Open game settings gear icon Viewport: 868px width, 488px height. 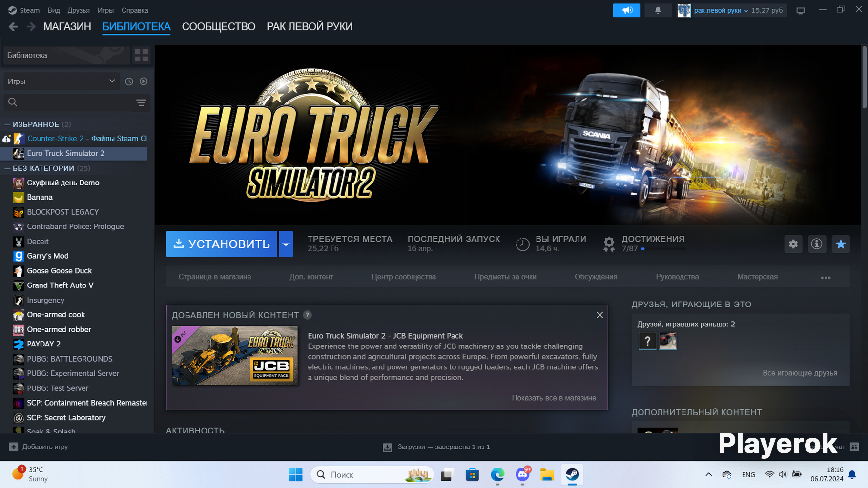tap(793, 244)
